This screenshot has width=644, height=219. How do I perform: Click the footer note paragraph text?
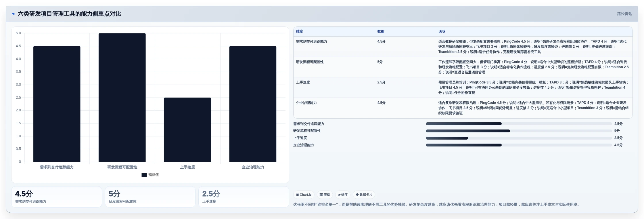(x=437, y=205)
